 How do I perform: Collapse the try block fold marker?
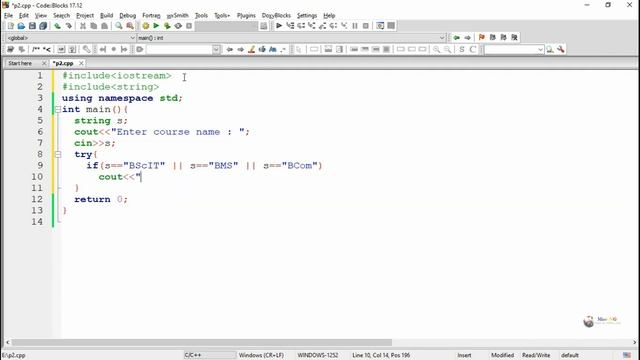(x=58, y=154)
